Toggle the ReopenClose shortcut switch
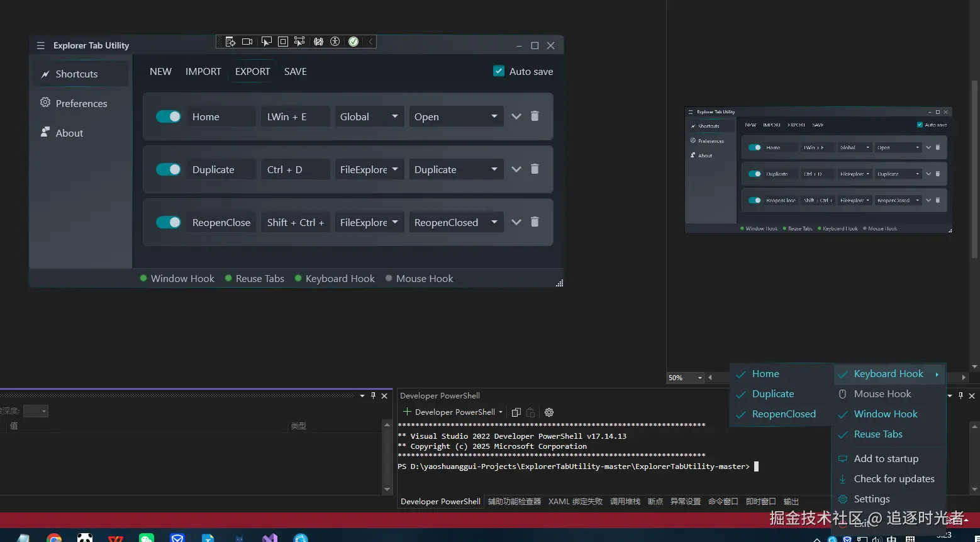Viewport: 980px width, 542px height. click(x=169, y=222)
